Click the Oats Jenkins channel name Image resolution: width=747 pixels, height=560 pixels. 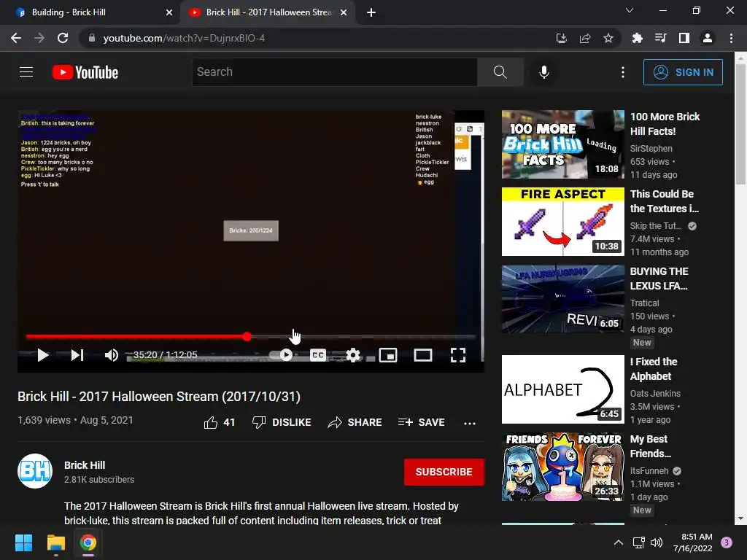click(655, 393)
